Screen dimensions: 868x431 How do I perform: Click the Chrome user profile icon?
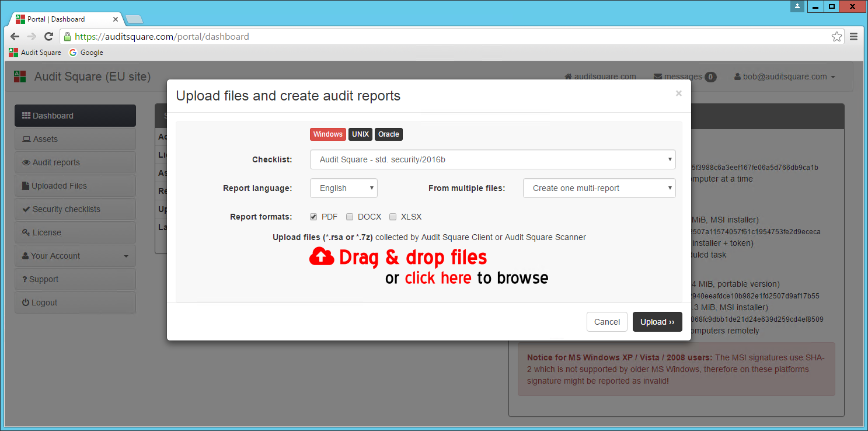tap(797, 6)
